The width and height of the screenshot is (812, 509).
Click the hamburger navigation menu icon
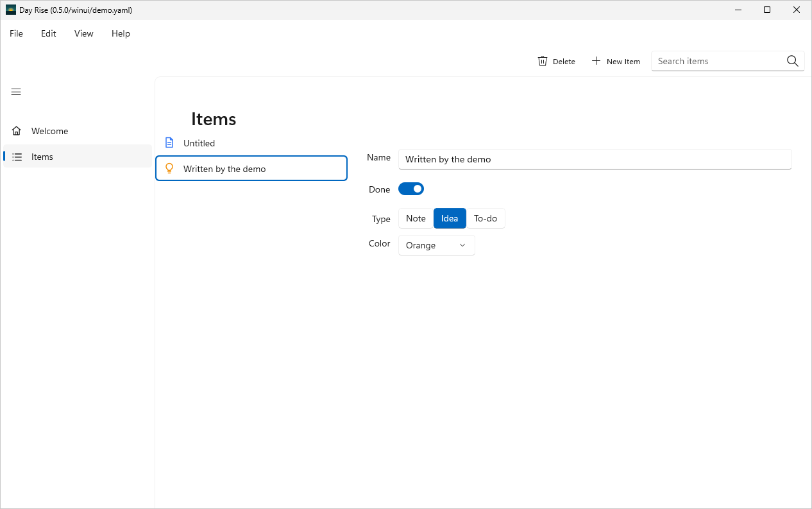click(16, 92)
